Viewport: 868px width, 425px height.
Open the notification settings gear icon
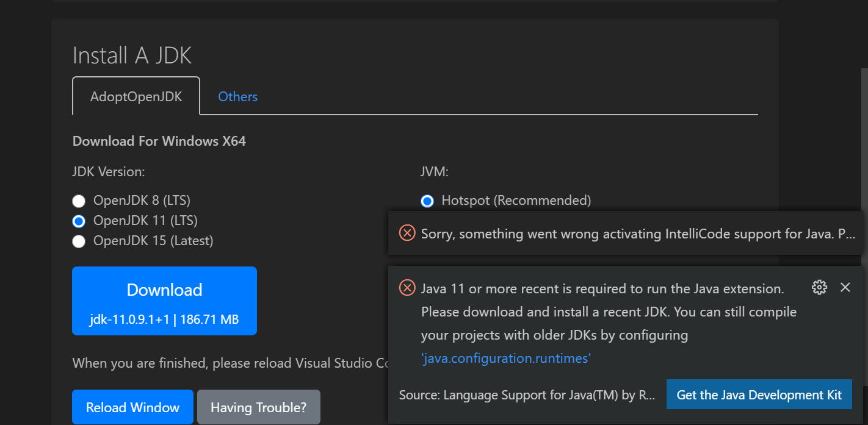[x=819, y=287]
